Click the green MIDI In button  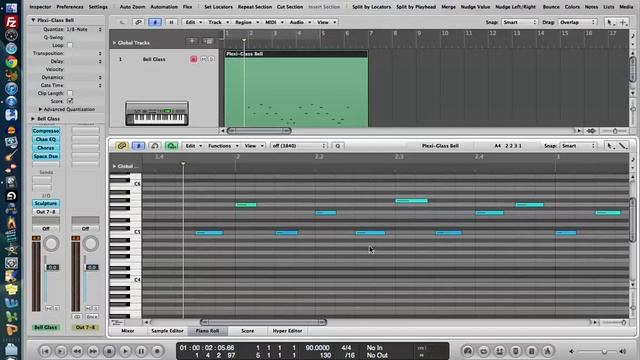click(x=171, y=146)
